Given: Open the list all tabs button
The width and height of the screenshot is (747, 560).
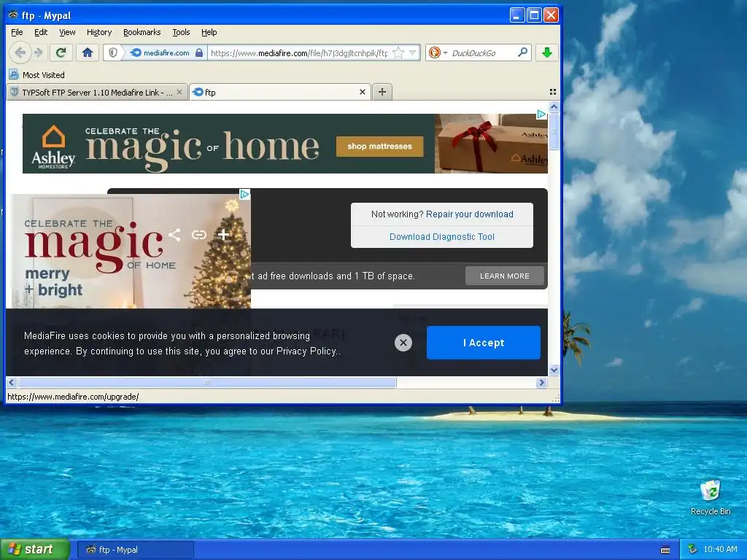Looking at the screenshot, I should (x=553, y=92).
